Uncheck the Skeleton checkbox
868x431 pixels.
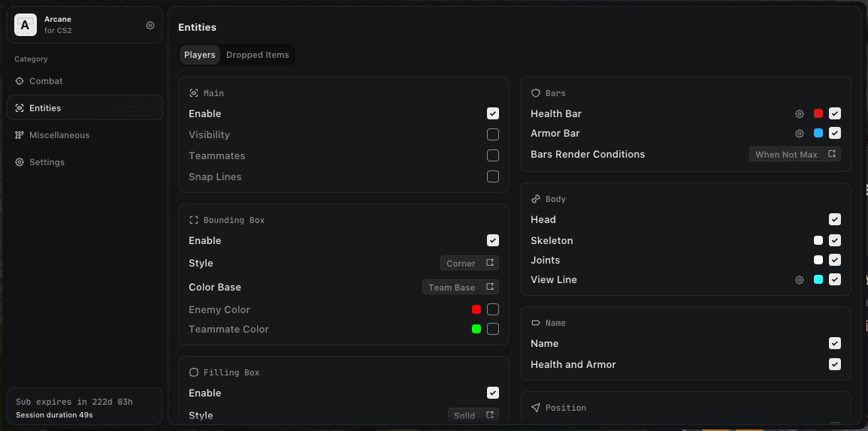[834, 241]
